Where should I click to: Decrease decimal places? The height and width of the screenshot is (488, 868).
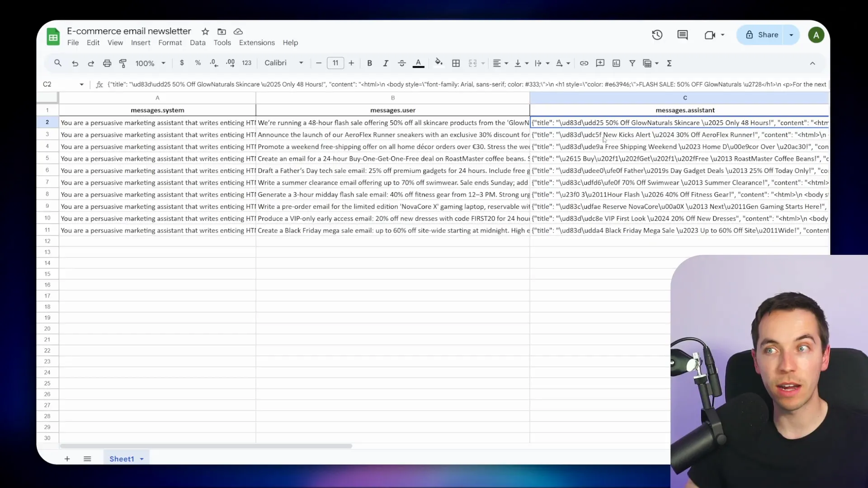[x=214, y=63]
